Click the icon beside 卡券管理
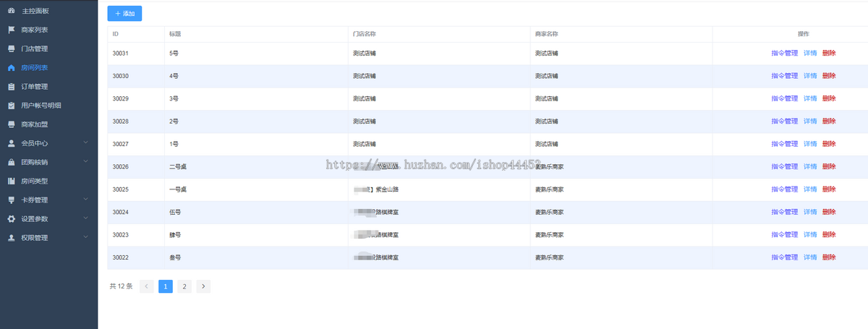Screen dimensions: 868x329 pyautogui.click(x=11, y=200)
